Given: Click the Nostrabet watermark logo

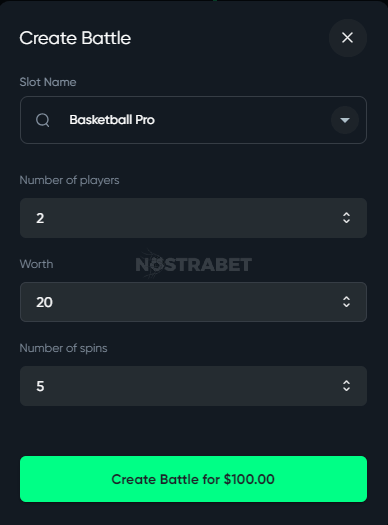Looking at the screenshot, I should tap(193, 264).
